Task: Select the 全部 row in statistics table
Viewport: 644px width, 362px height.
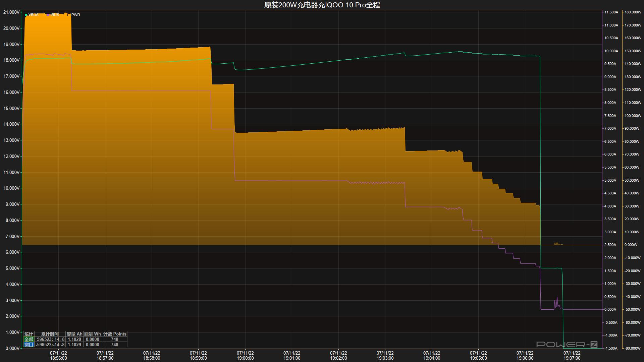Action: [29, 339]
